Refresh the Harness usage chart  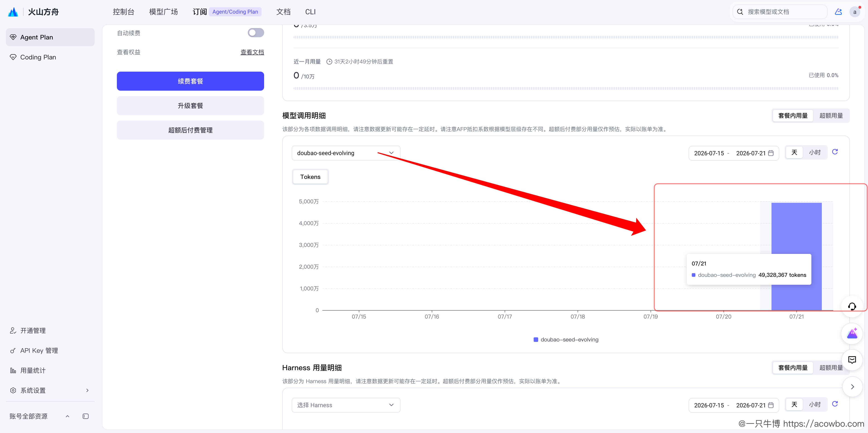click(x=835, y=404)
